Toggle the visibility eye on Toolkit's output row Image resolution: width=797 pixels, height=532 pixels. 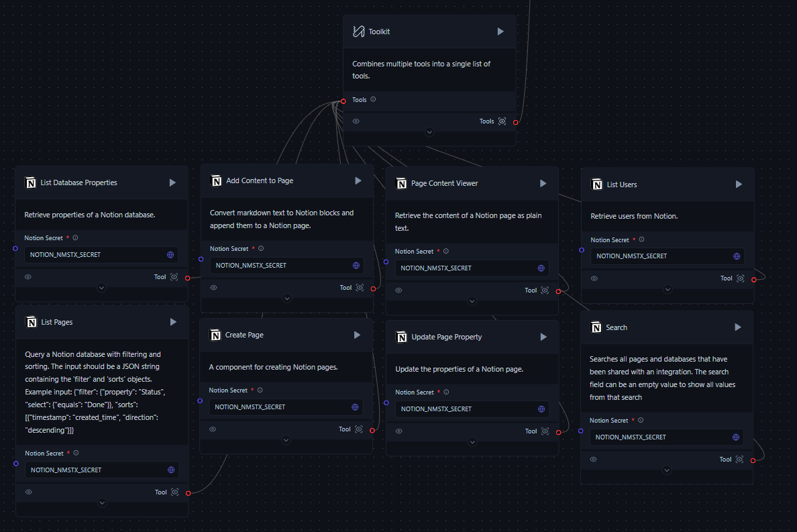point(356,121)
